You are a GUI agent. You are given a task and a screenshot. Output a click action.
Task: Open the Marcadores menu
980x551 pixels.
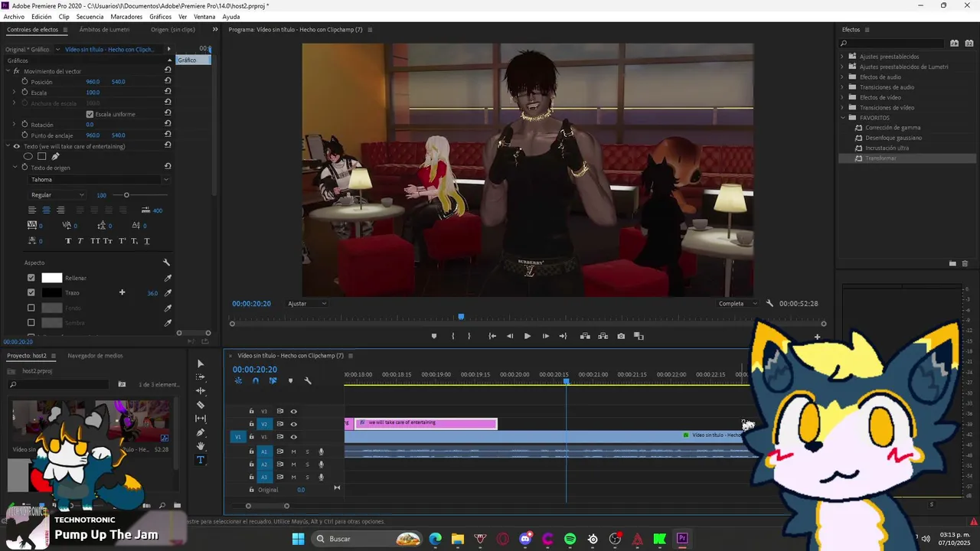pyautogui.click(x=126, y=17)
